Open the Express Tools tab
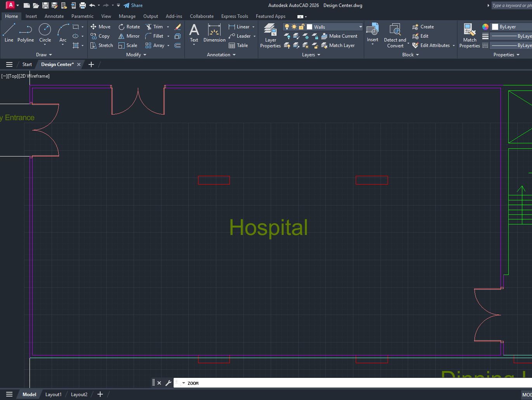532x400 pixels. pos(235,16)
